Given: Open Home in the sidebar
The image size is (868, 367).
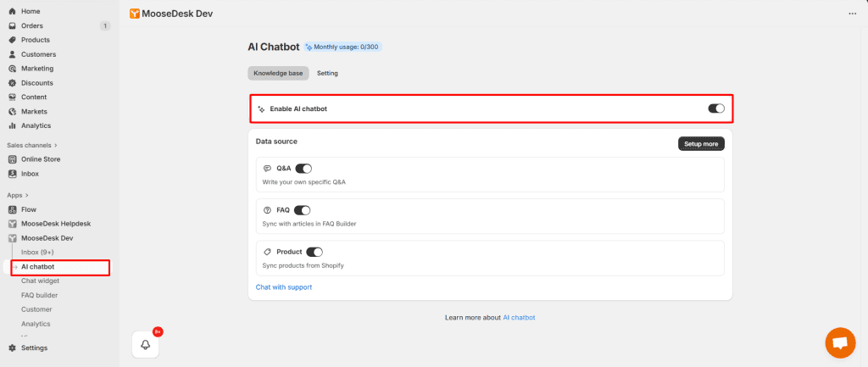Looking at the screenshot, I should (31, 11).
